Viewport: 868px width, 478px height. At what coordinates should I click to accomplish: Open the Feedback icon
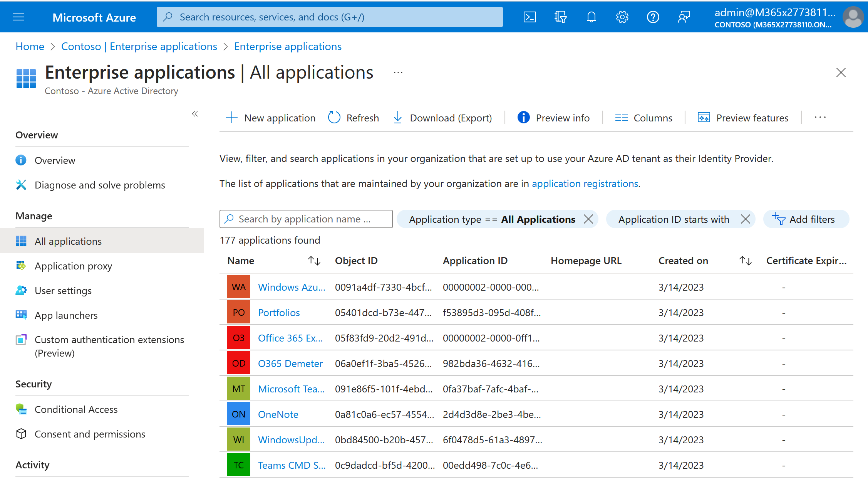(x=684, y=17)
